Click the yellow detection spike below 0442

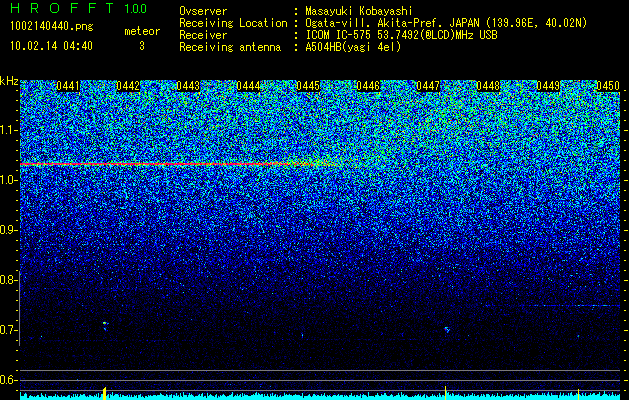[104, 393]
